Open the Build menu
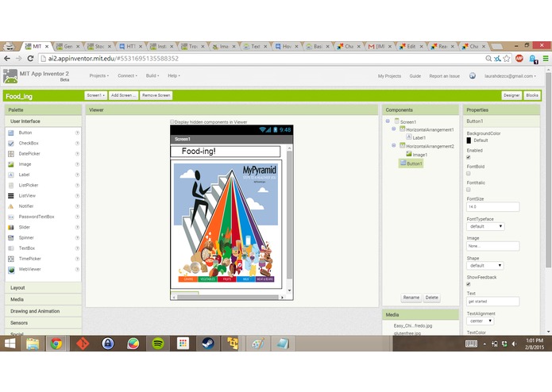This screenshot has width=552, height=392. coord(152,75)
